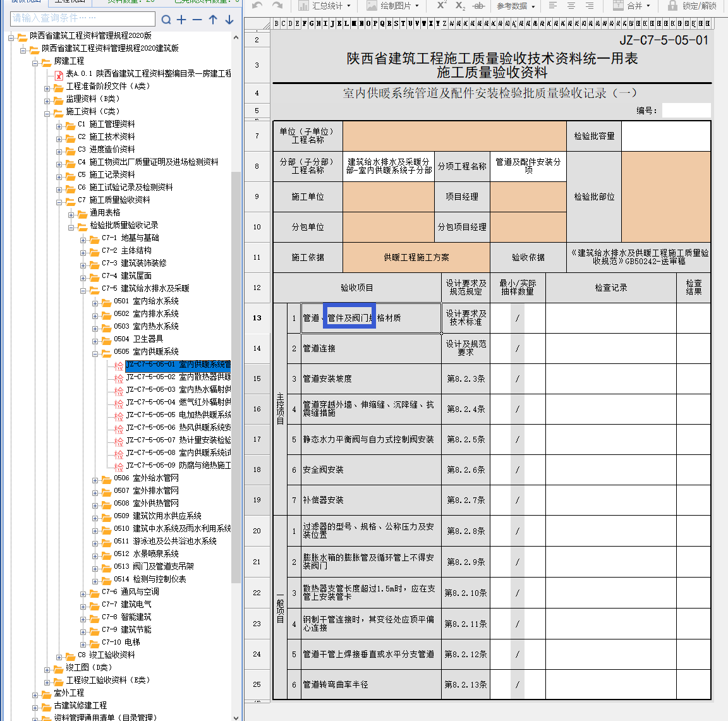The image size is (728, 721).
Task: Click the search magnifier icon
Action: (166, 20)
